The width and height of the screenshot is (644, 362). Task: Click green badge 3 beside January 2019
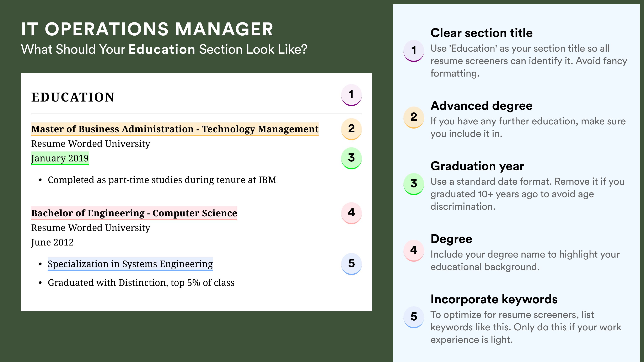pyautogui.click(x=351, y=158)
